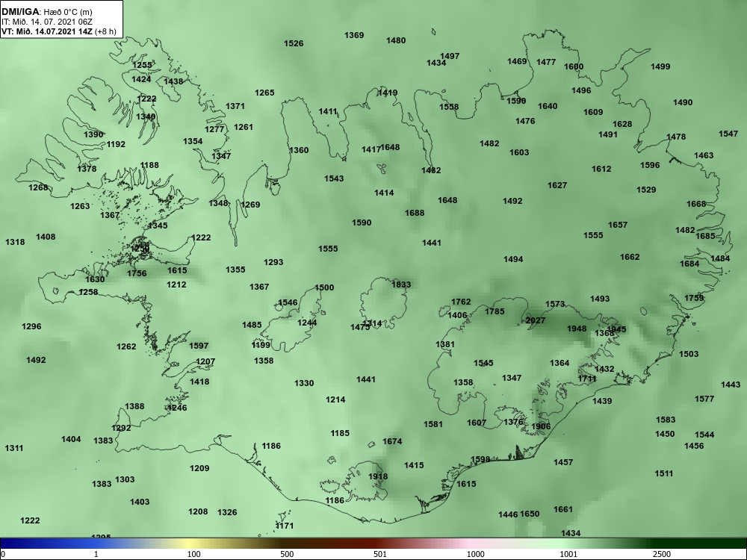Click the map value 1906
Screen dimensions: 747x560
541,426
